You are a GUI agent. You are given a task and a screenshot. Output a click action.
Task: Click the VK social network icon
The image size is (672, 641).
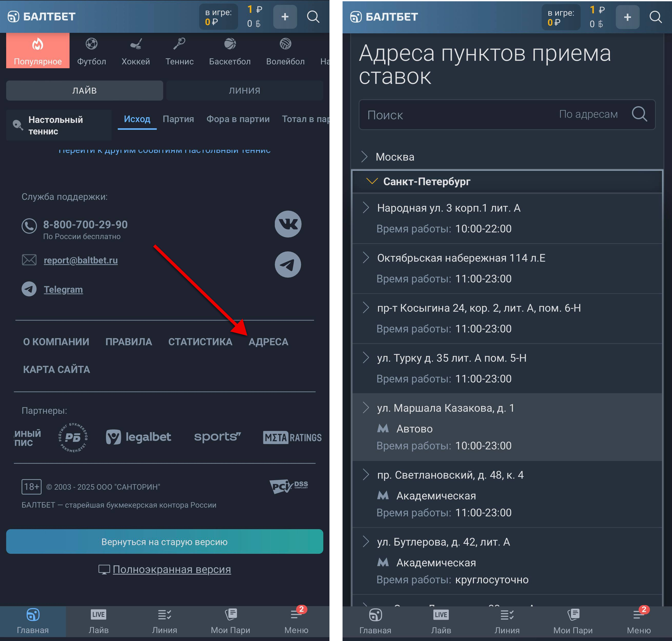tap(288, 224)
